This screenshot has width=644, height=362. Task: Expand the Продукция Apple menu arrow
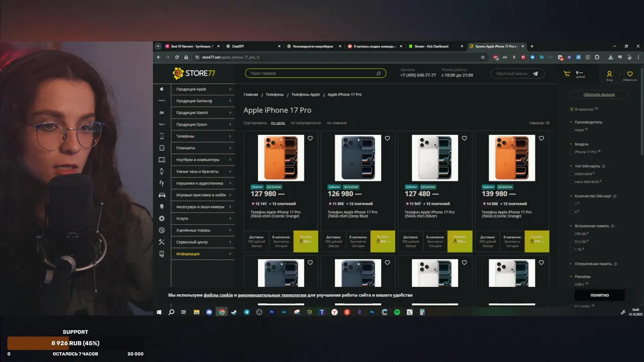click(230, 89)
